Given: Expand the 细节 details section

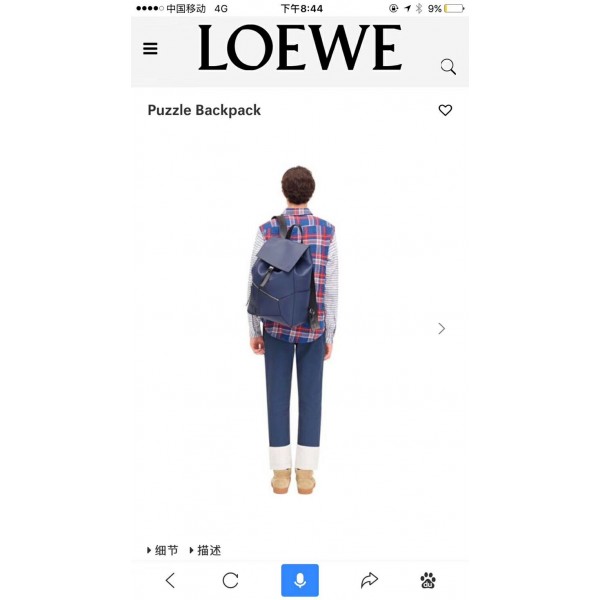Looking at the screenshot, I should point(163,550).
